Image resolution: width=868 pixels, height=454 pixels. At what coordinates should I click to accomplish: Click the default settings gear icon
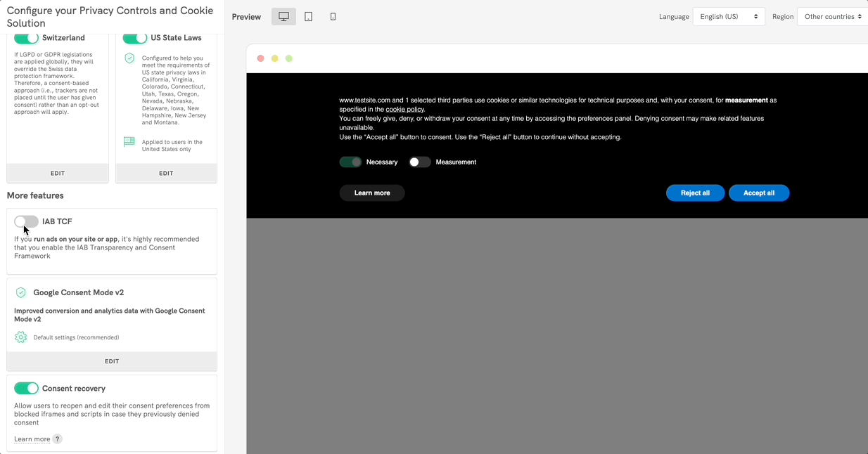[x=21, y=337]
